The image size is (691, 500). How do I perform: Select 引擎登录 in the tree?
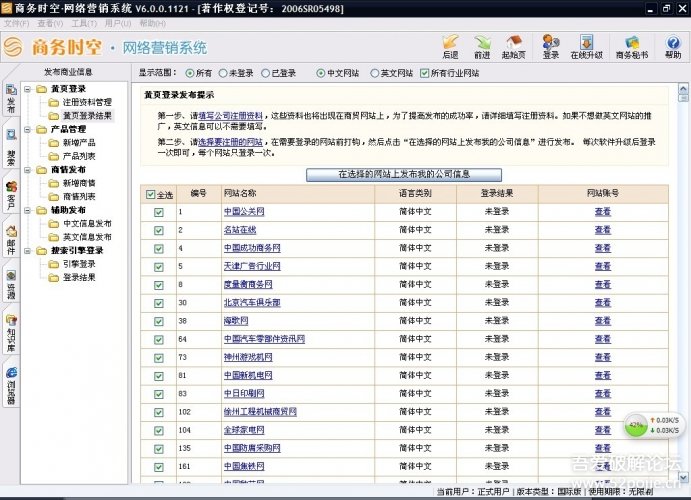click(79, 264)
